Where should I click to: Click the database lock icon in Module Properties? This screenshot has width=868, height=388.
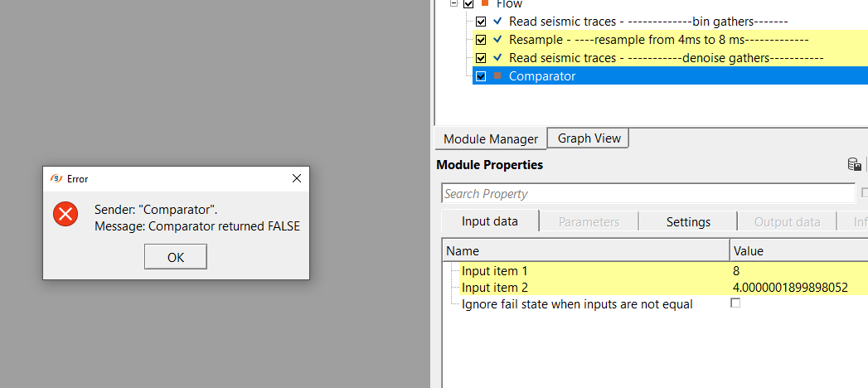(x=854, y=165)
